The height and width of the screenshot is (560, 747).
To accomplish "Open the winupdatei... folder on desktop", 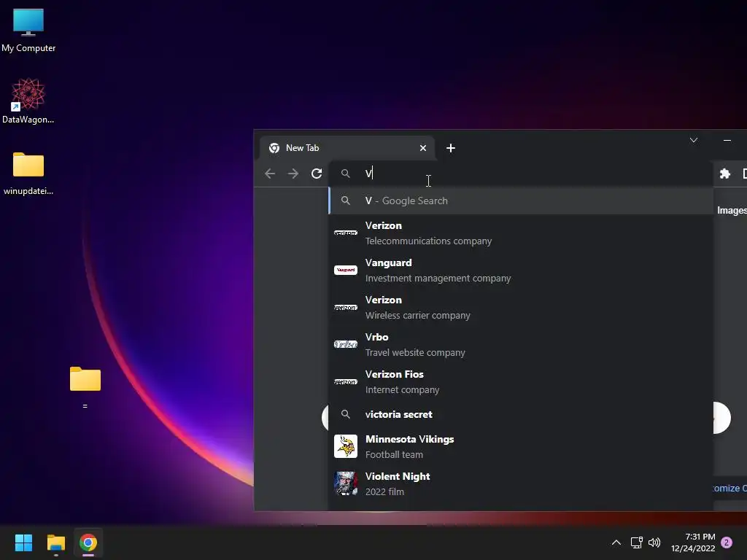I will pos(28,174).
